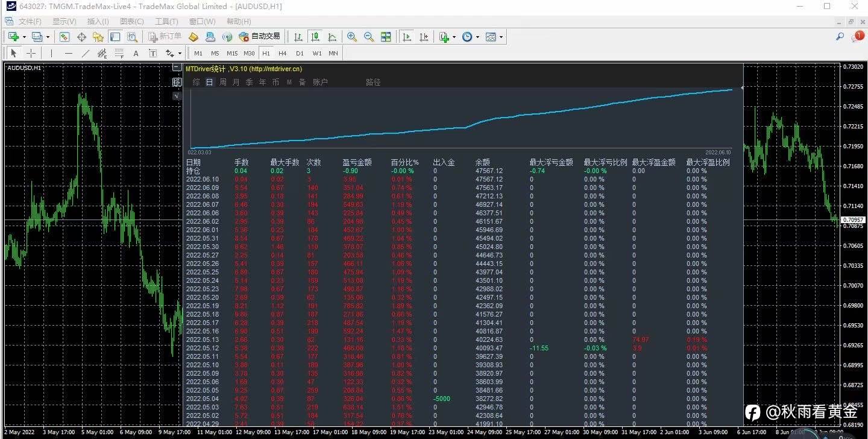Select the text A tool
The width and height of the screenshot is (868, 439).
(136, 53)
